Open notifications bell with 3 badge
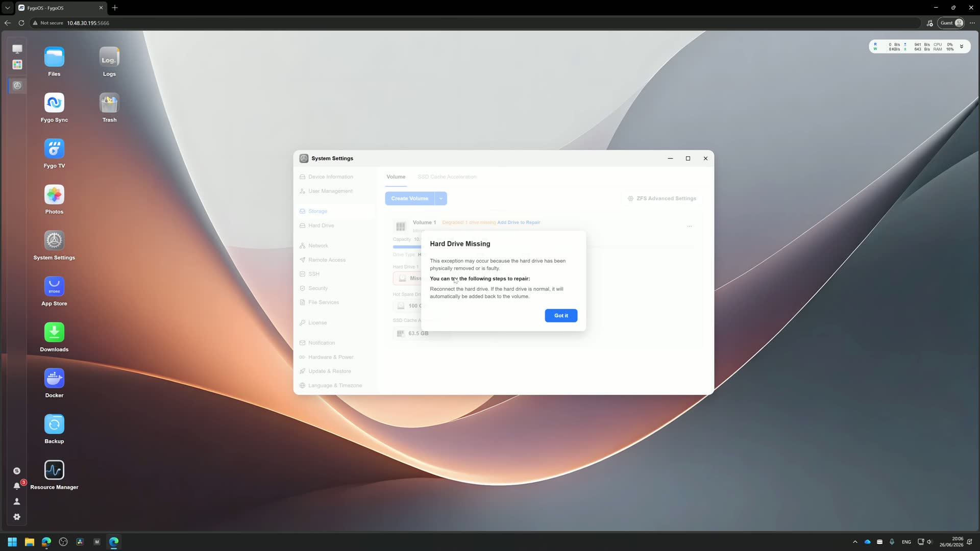The image size is (980, 551). tap(17, 486)
